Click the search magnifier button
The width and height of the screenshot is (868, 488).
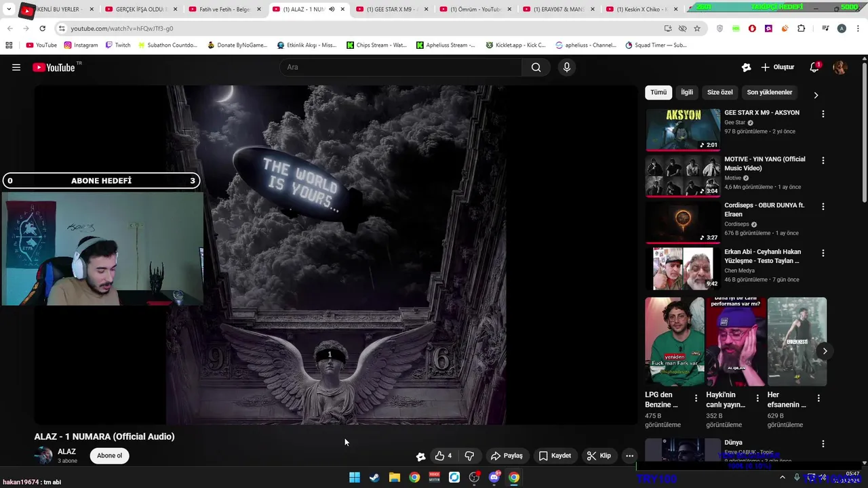[x=536, y=67]
